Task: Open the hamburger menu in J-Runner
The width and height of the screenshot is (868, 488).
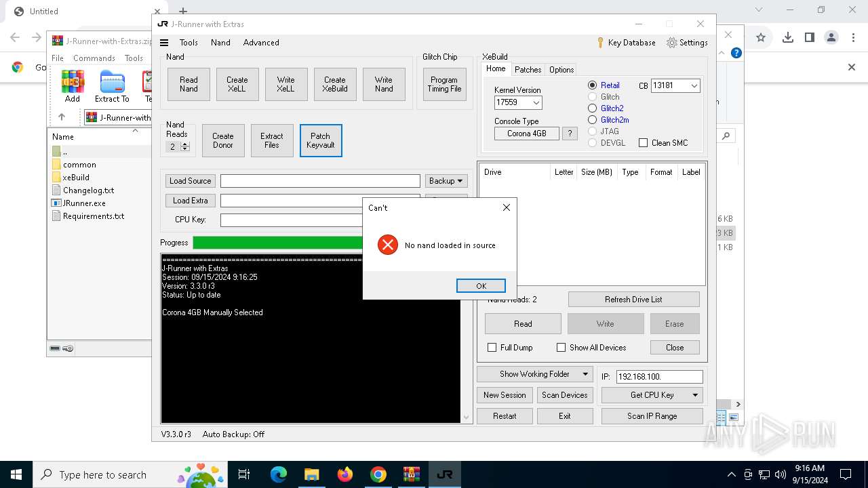Action: point(164,43)
